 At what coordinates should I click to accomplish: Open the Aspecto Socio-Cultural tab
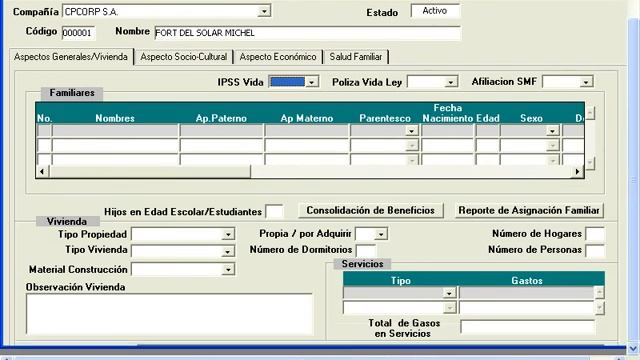point(184,57)
